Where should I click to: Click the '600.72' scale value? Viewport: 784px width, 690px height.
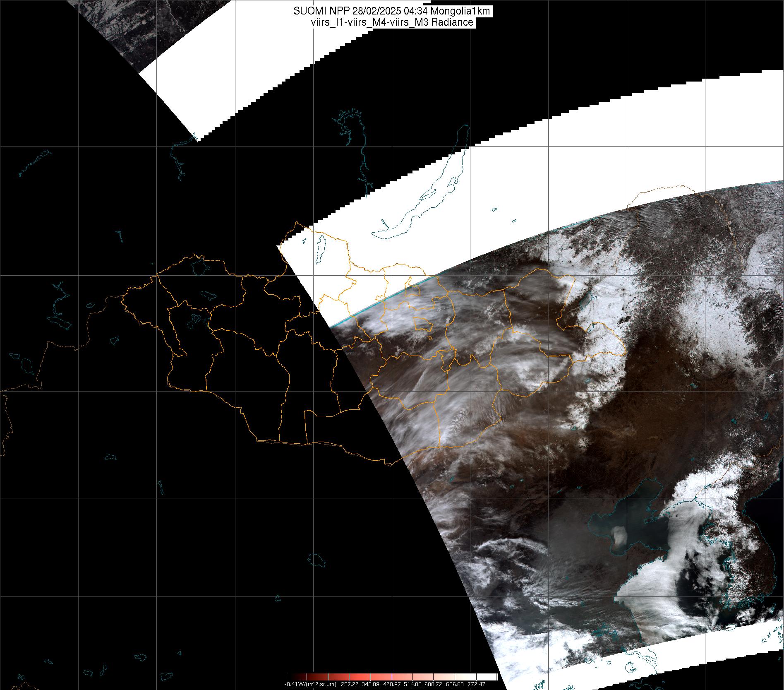tap(433, 685)
